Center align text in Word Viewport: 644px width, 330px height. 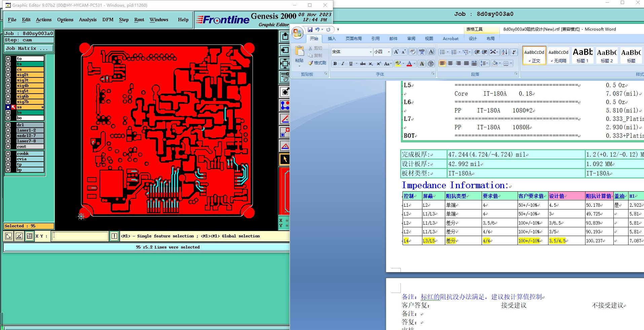(x=450, y=63)
